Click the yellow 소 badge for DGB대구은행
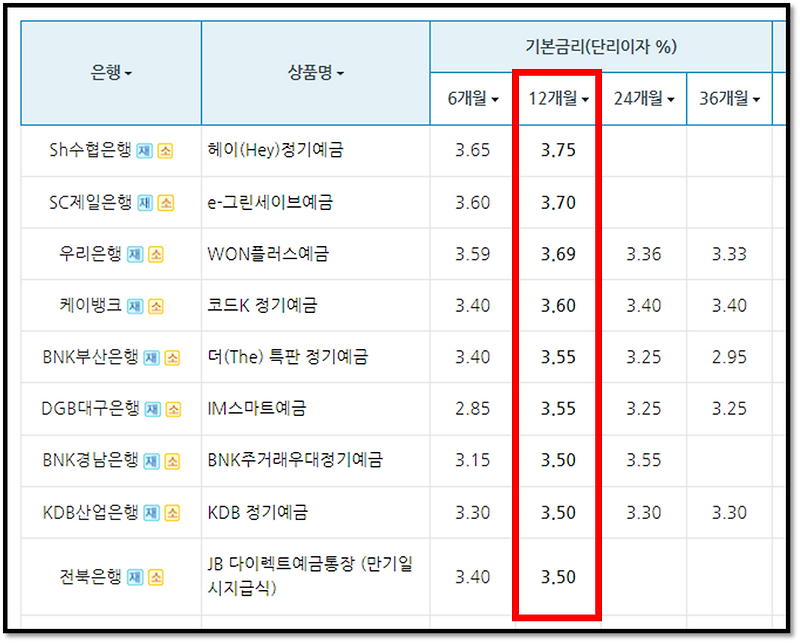The image size is (800, 643). (x=173, y=409)
